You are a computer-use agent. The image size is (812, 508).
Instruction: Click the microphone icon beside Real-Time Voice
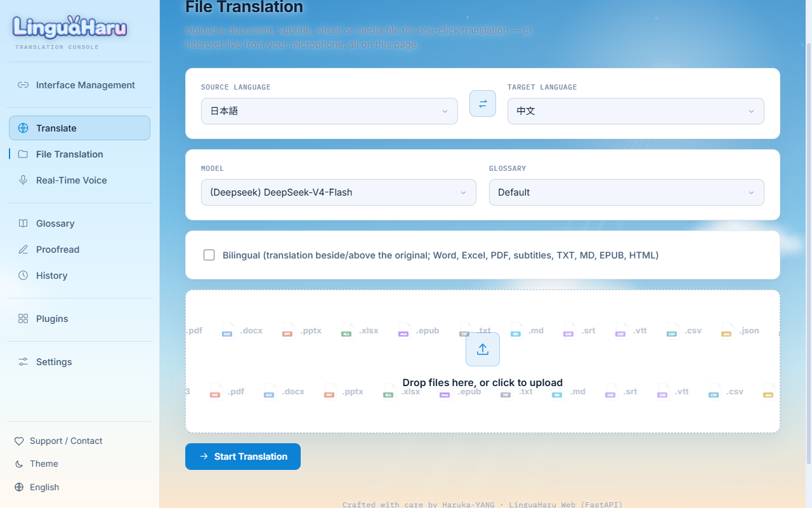23,180
